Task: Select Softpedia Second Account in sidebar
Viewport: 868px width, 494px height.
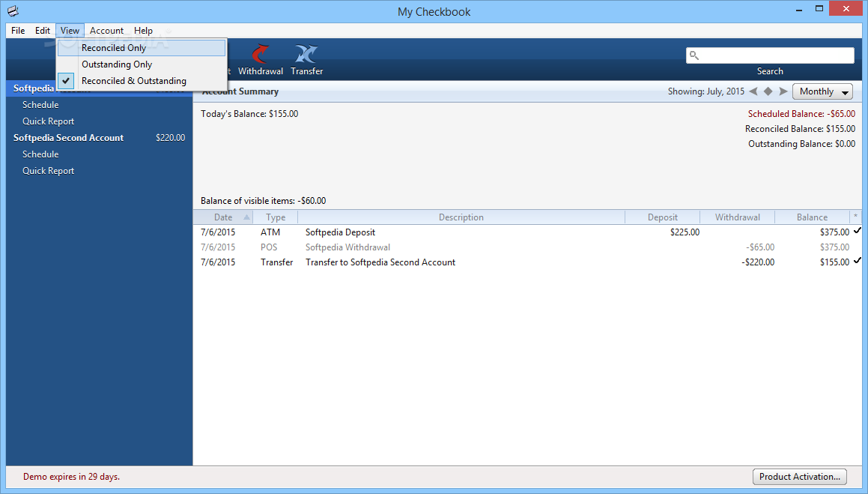Action: pyautogui.click(x=99, y=138)
